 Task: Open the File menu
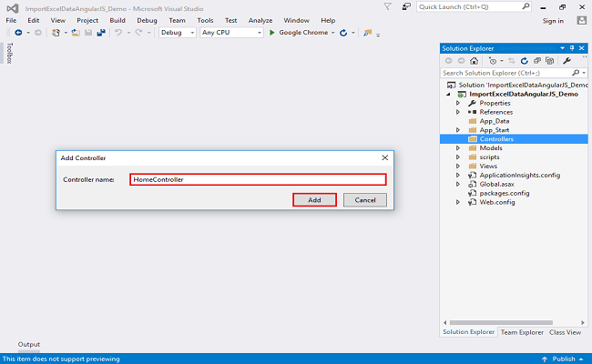11,20
